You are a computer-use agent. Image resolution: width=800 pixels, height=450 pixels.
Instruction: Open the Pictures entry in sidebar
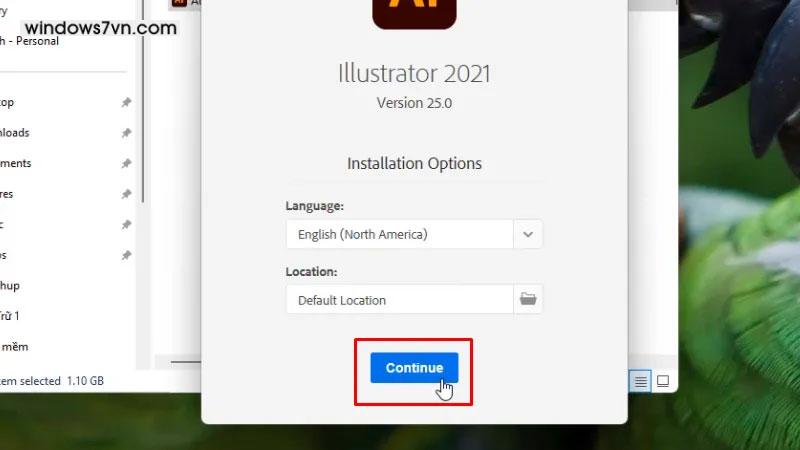[7, 194]
